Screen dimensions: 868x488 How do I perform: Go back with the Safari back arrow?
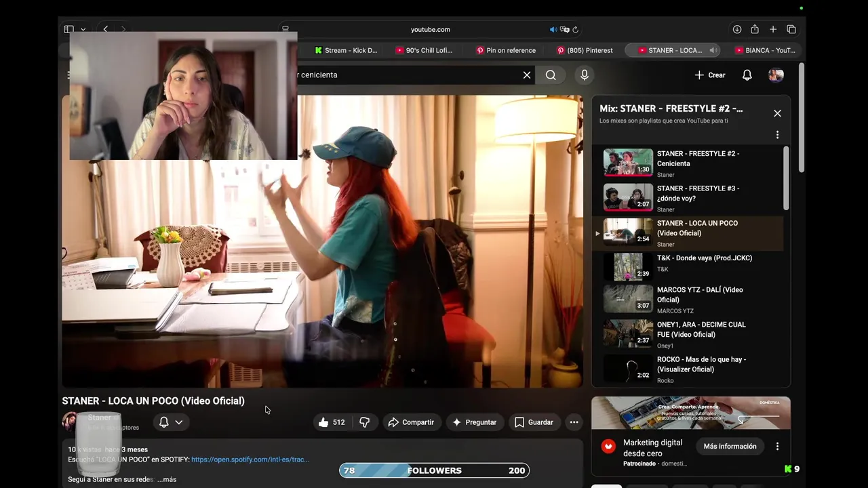[x=106, y=29]
